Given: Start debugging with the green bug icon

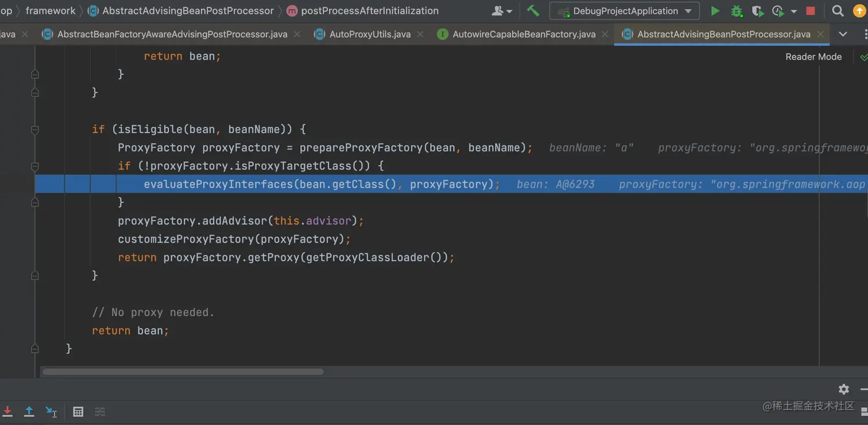Looking at the screenshot, I should 737,11.
